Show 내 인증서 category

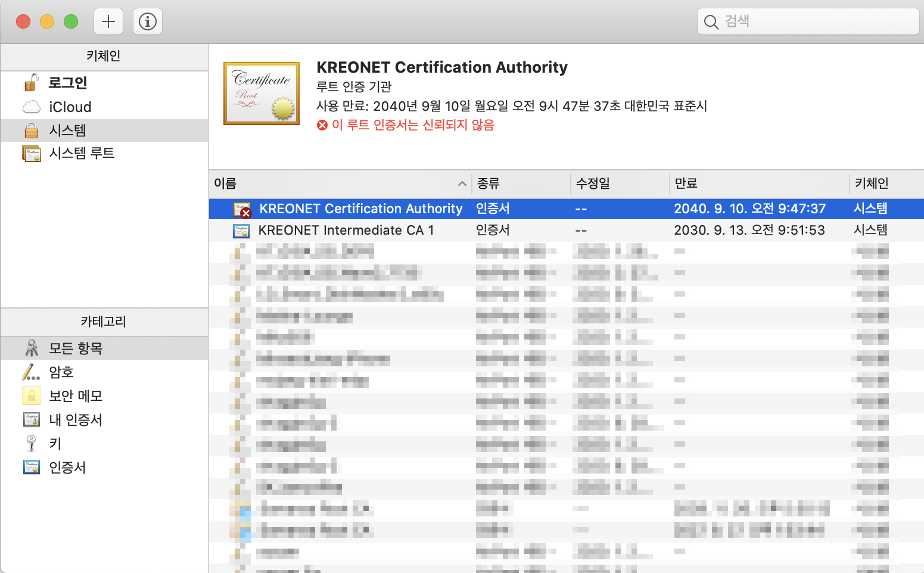(x=76, y=420)
